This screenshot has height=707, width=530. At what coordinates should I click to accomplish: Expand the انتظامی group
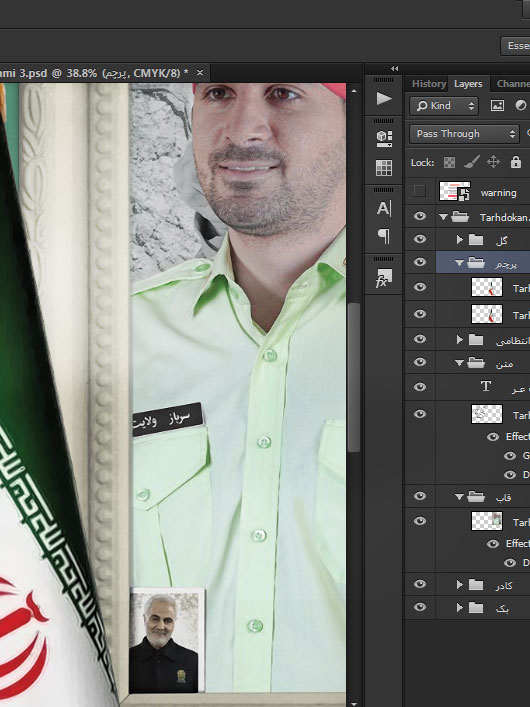point(460,340)
